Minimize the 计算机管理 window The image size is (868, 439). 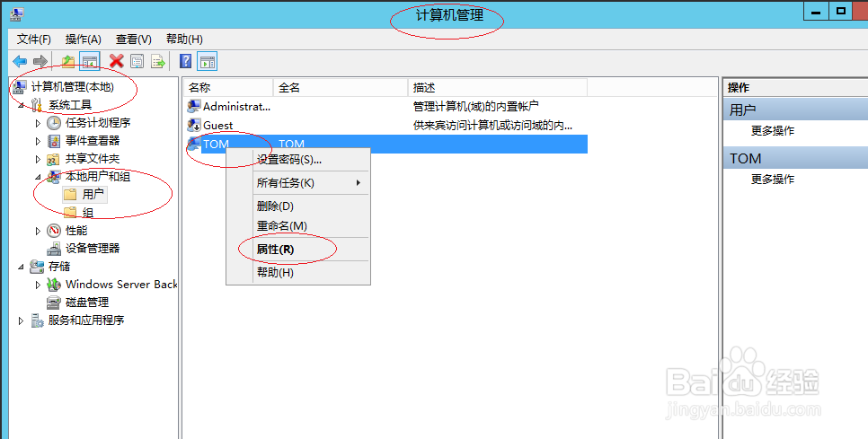(816, 12)
